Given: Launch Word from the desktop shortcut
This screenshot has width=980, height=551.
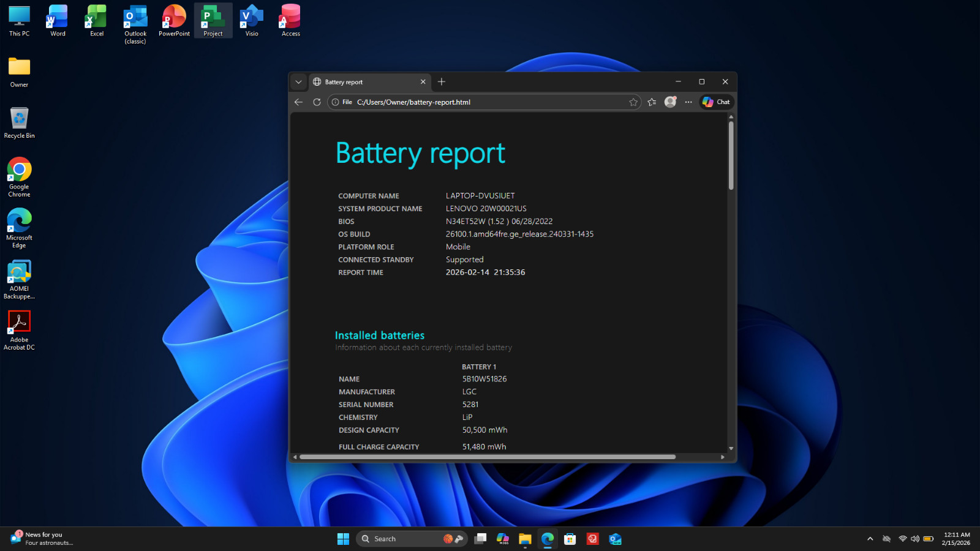Looking at the screenshot, I should 58,21.
